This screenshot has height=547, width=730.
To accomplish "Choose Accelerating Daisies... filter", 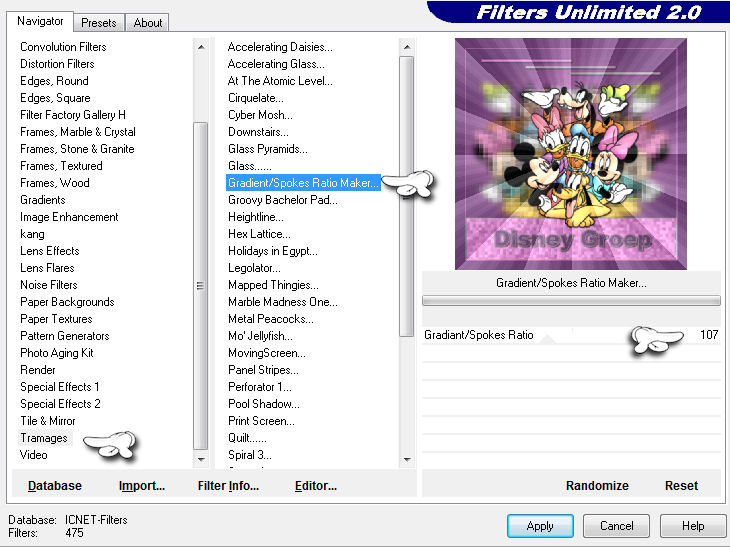I will click(x=280, y=47).
